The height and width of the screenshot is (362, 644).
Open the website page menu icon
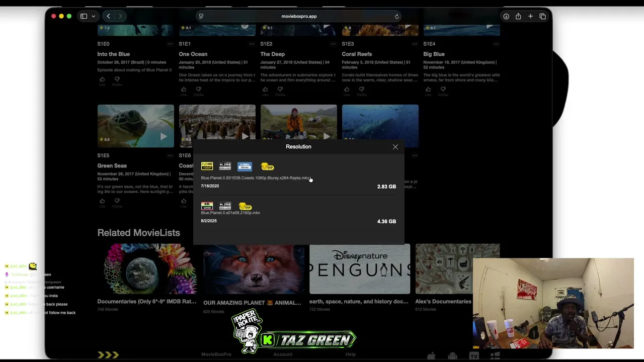point(201,16)
